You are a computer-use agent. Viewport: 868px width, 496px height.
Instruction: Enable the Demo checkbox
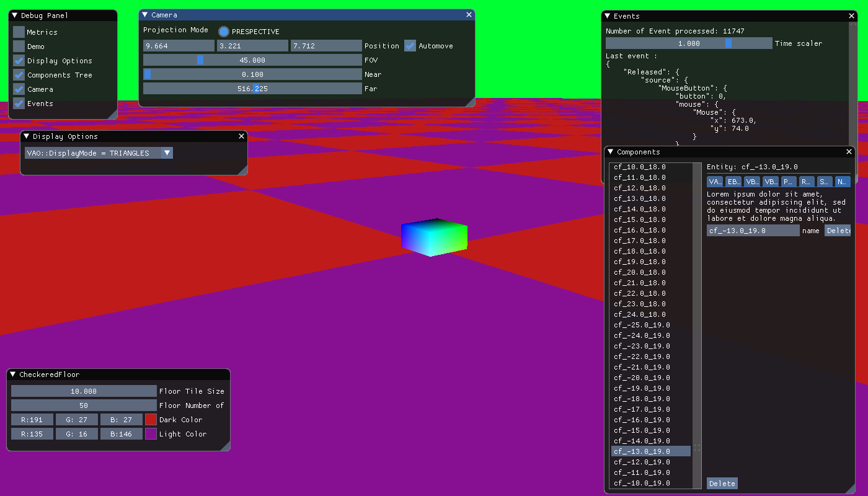(x=19, y=46)
